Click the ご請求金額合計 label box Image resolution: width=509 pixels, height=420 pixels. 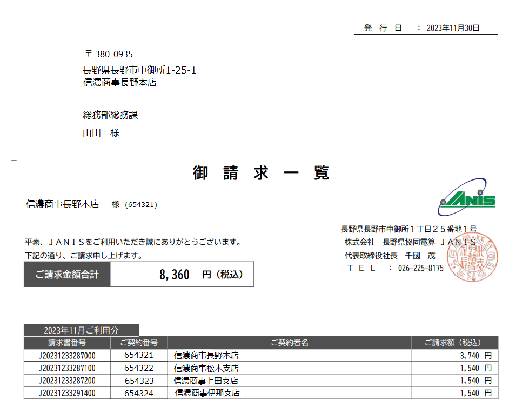click(67, 275)
